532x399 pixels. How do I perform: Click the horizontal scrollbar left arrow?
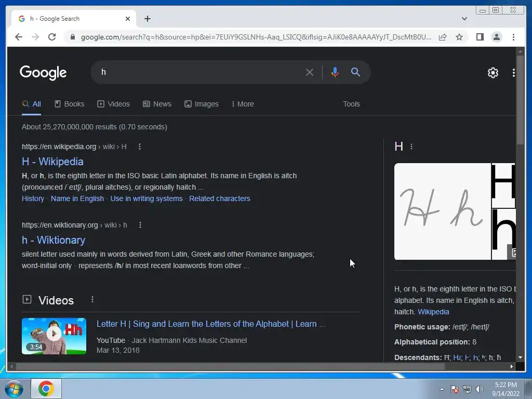[11, 366]
